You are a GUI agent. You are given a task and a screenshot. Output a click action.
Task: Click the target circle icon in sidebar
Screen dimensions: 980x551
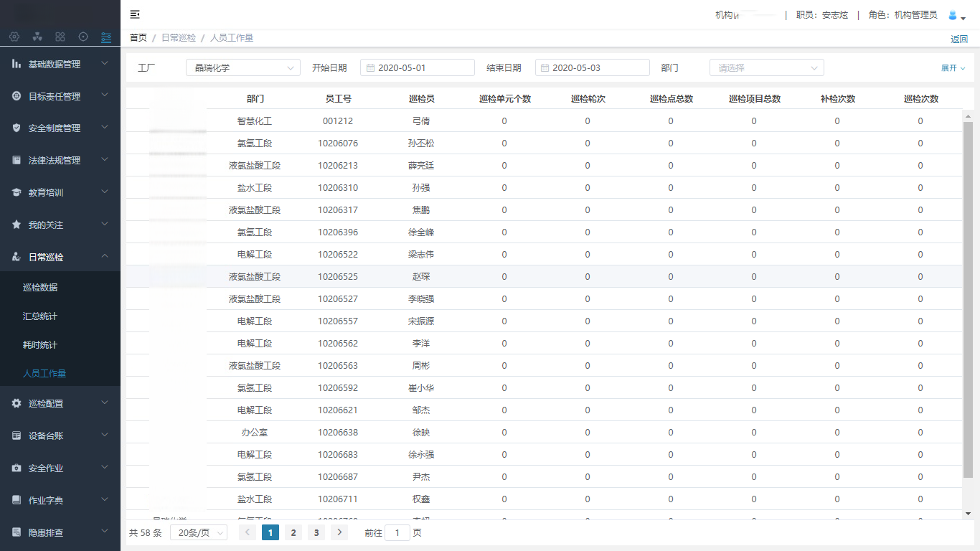click(x=83, y=37)
